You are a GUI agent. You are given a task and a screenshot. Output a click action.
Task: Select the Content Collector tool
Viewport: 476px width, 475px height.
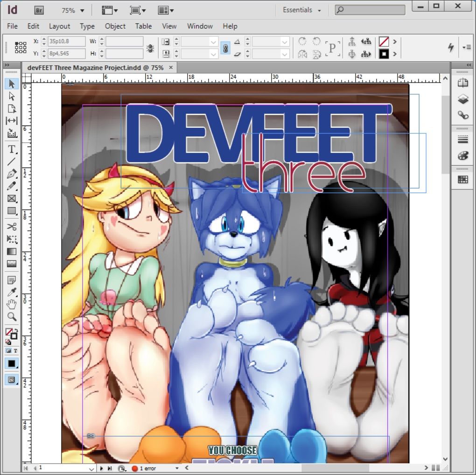[12, 133]
